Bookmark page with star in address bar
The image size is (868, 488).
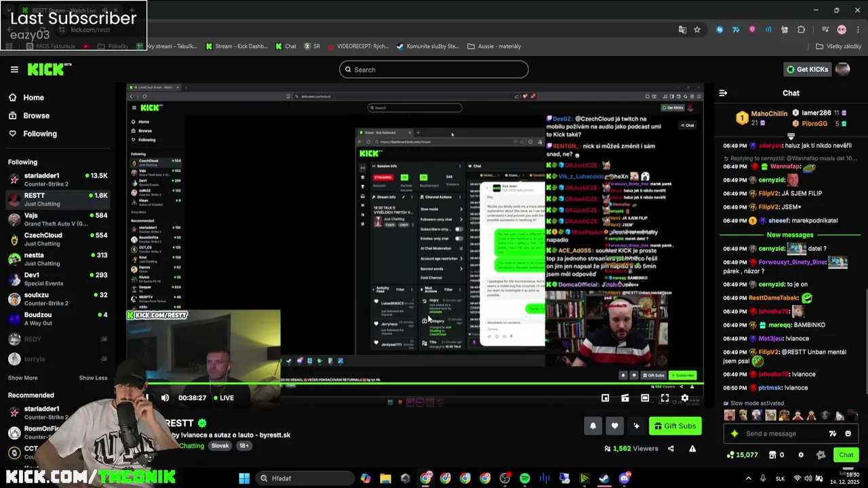click(696, 30)
